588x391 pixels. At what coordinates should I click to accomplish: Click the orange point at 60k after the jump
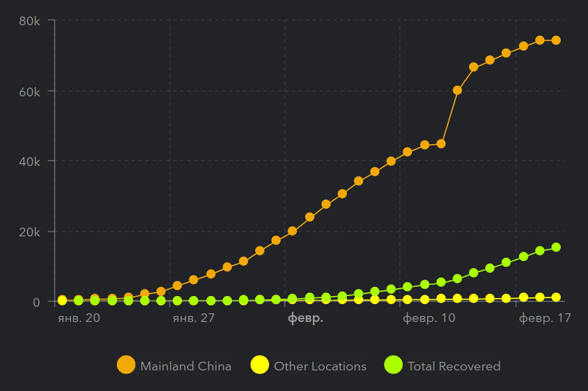(457, 90)
